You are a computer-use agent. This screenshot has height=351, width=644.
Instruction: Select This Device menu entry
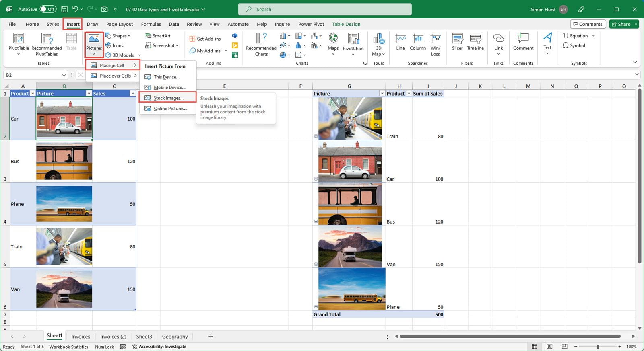[168, 77]
